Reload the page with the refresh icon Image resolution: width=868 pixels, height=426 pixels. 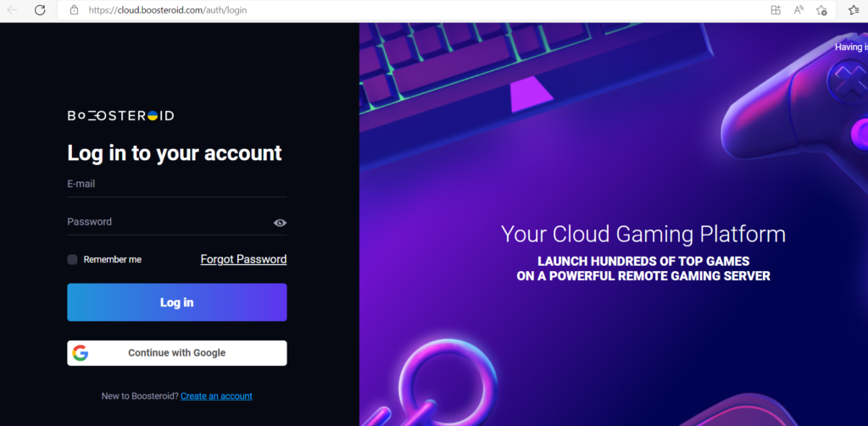40,10
